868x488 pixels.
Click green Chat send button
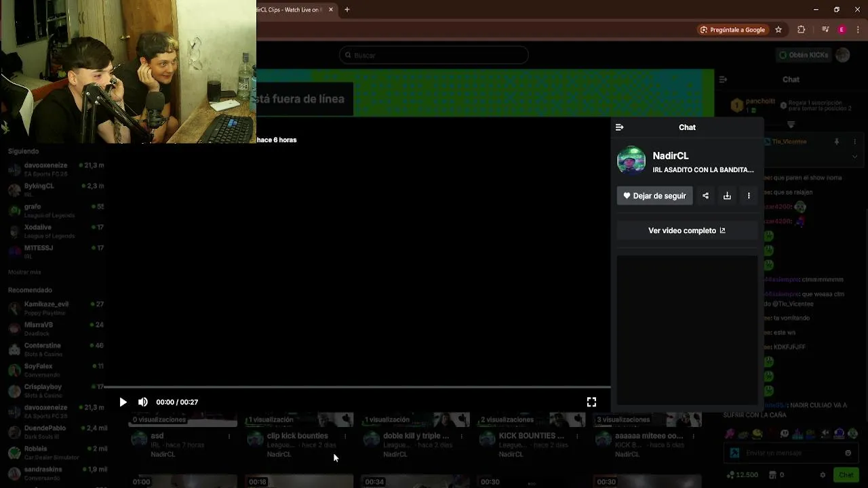pyautogui.click(x=846, y=475)
